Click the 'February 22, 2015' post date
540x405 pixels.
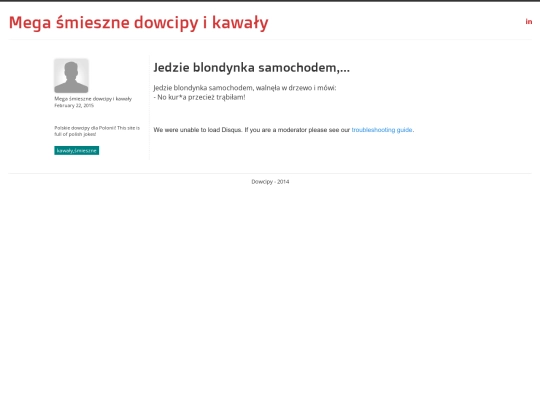tap(74, 105)
